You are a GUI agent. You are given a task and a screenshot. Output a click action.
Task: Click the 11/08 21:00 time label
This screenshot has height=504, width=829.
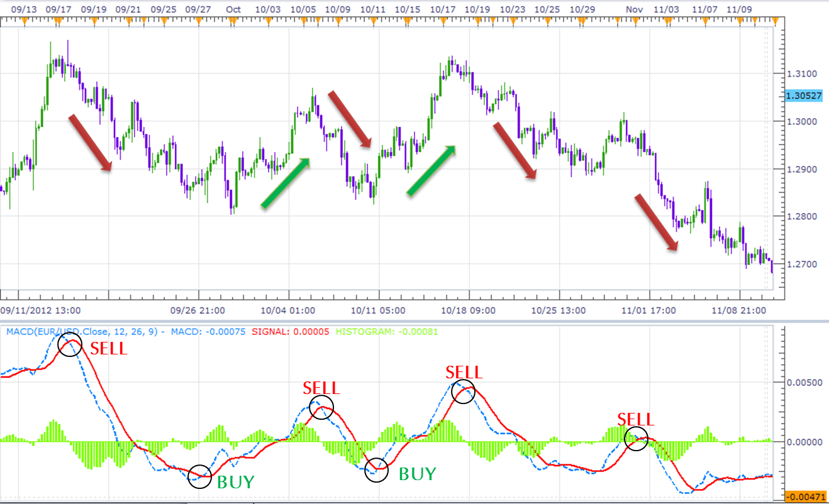point(738,310)
